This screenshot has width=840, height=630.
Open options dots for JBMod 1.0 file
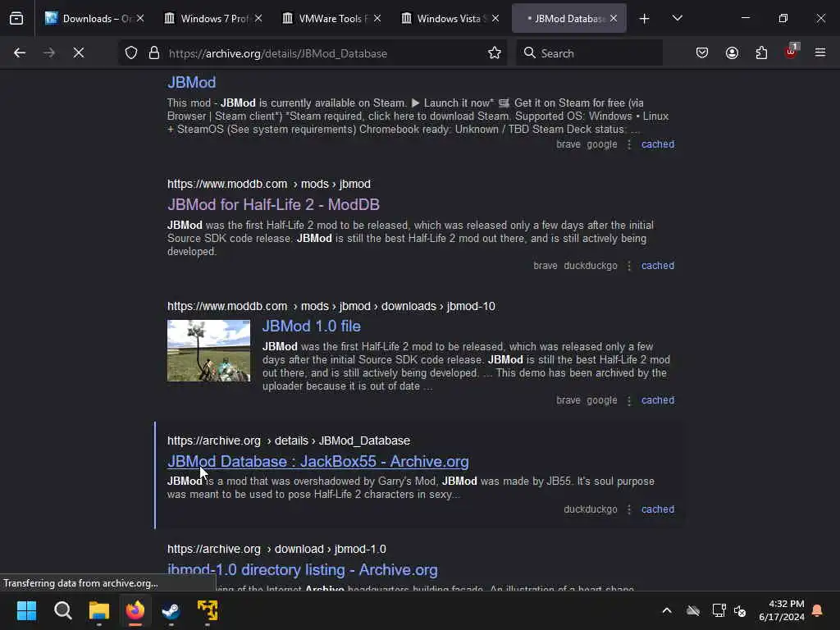coord(629,400)
